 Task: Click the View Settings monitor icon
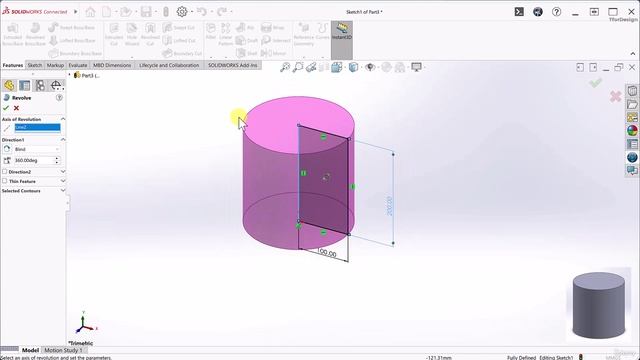coord(416,67)
